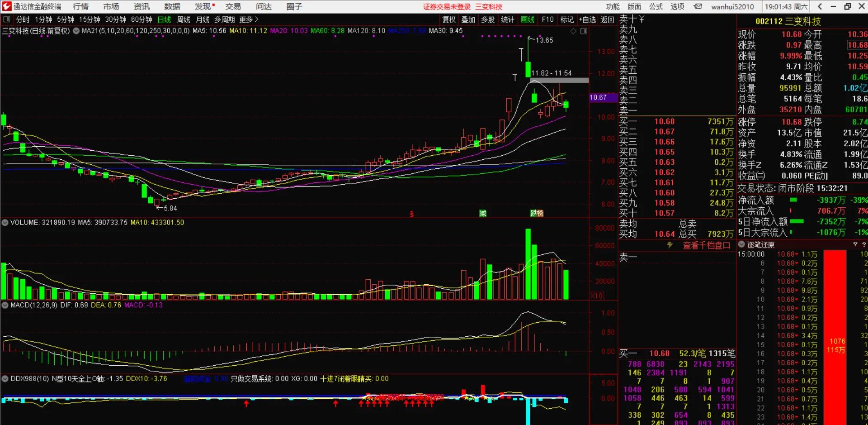Viewport: 868px width, 425px height.
Task: Switch to 分时 intraday chart
Action: (x=23, y=19)
